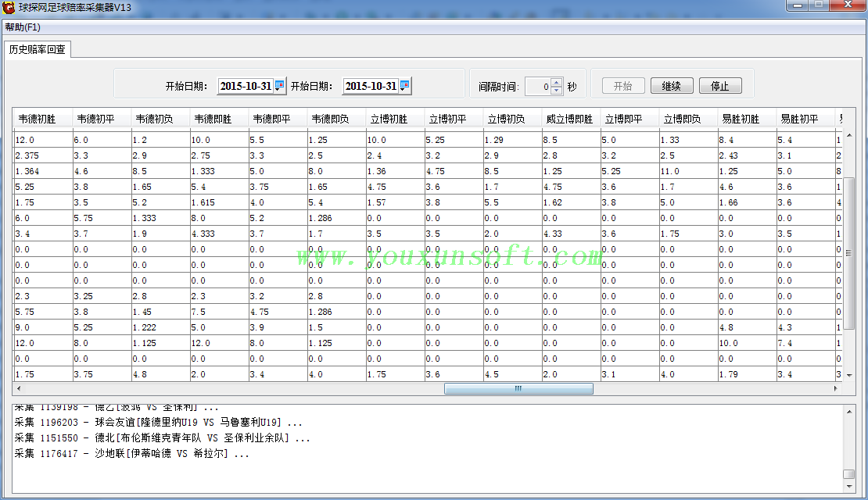Click the horizontal scrollbar thumb under the table

[x=518, y=388]
